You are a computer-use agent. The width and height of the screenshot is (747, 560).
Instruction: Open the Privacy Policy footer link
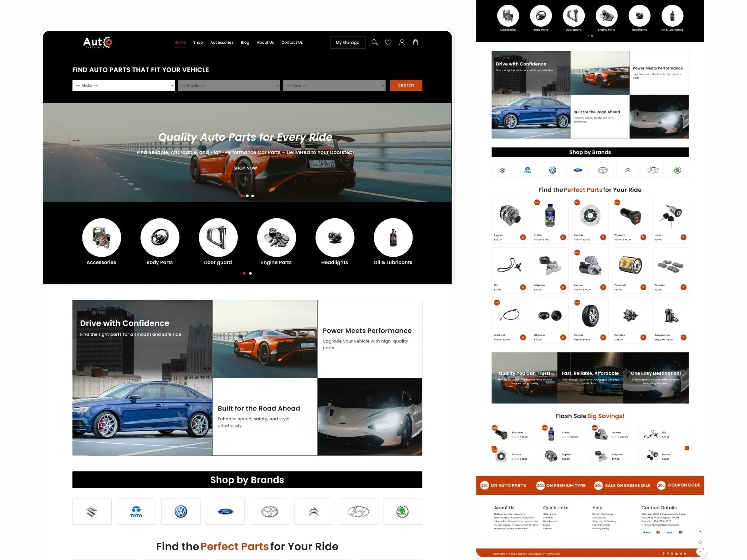tap(601, 528)
